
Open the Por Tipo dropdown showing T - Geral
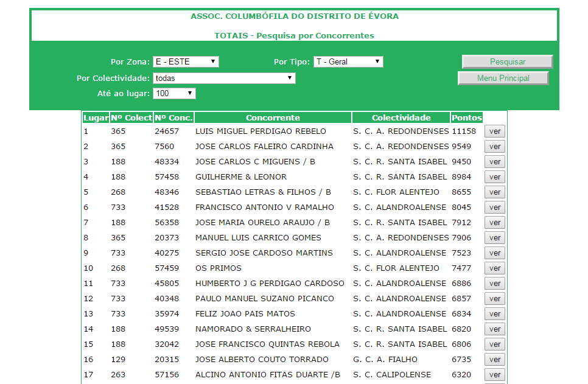(x=348, y=62)
